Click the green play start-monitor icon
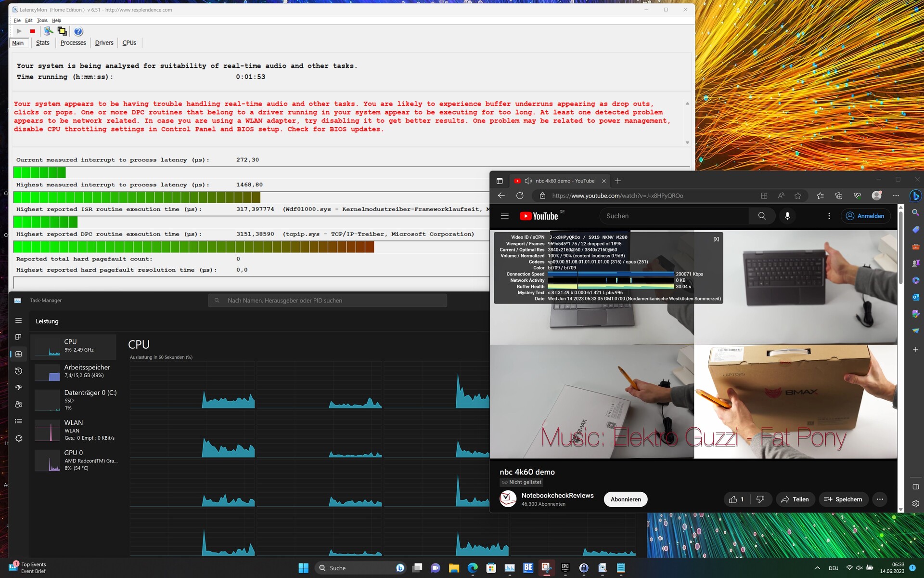The height and width of the screenshot is (578, 924). (19, 31)
